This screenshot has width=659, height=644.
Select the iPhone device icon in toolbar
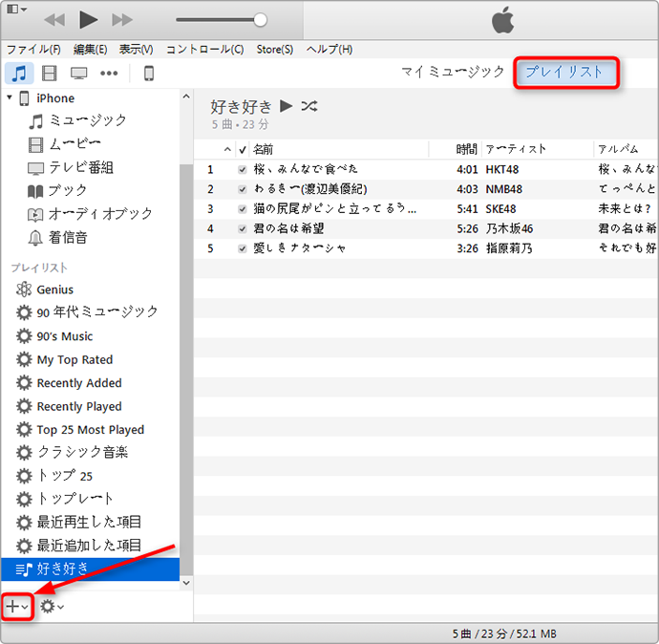pyautogui.click(x=149, y=74)
